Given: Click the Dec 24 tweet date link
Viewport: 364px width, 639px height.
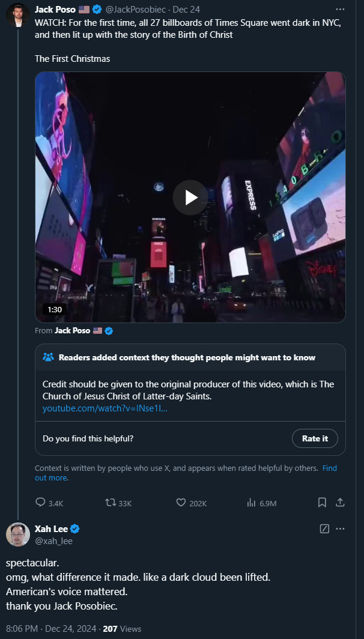Looking at the screenshot, I should click(186, 10).
